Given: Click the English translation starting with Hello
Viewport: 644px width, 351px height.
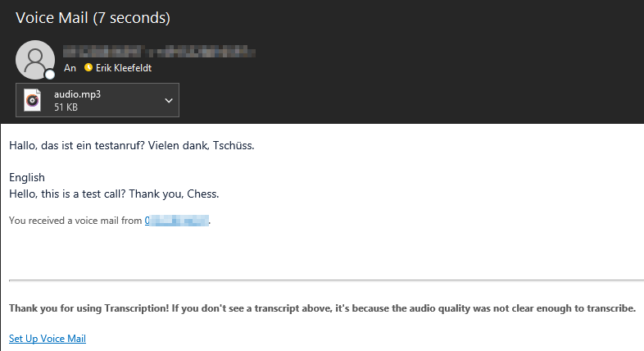Looking at the screenshot, I should [x=114, y=194].
